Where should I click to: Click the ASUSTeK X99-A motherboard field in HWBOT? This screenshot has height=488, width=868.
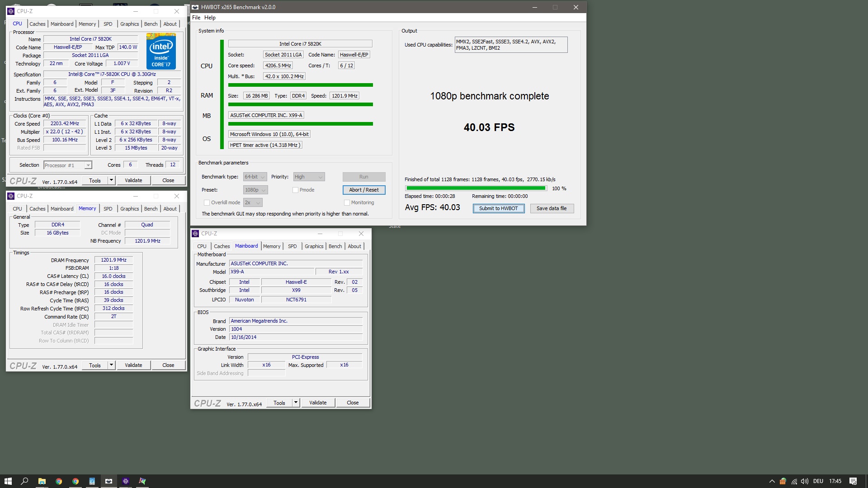(266, 115)
